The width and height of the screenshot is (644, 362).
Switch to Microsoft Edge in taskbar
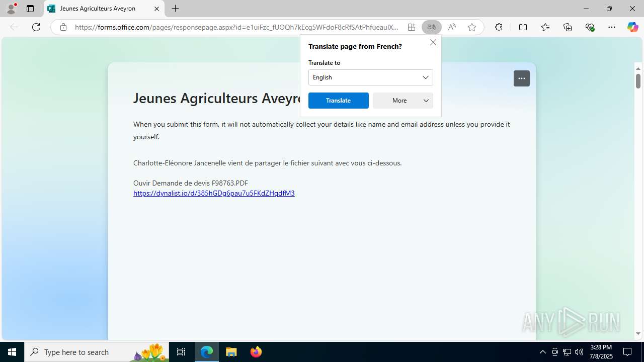[x=207, y=352]
